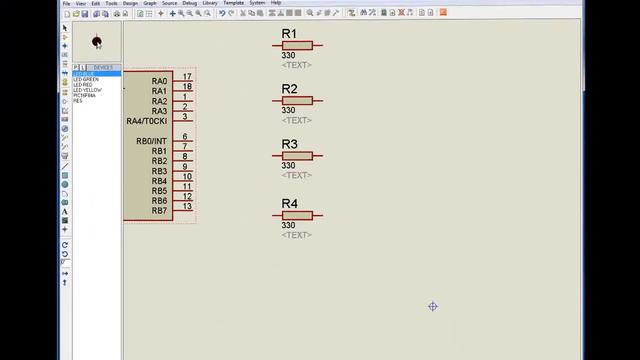Click the L library button

tap(83, 67)
